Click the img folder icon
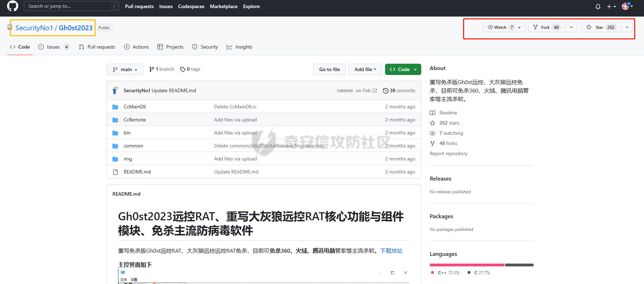The width and height of the screenshot is (644, 284). coord(115,159)
